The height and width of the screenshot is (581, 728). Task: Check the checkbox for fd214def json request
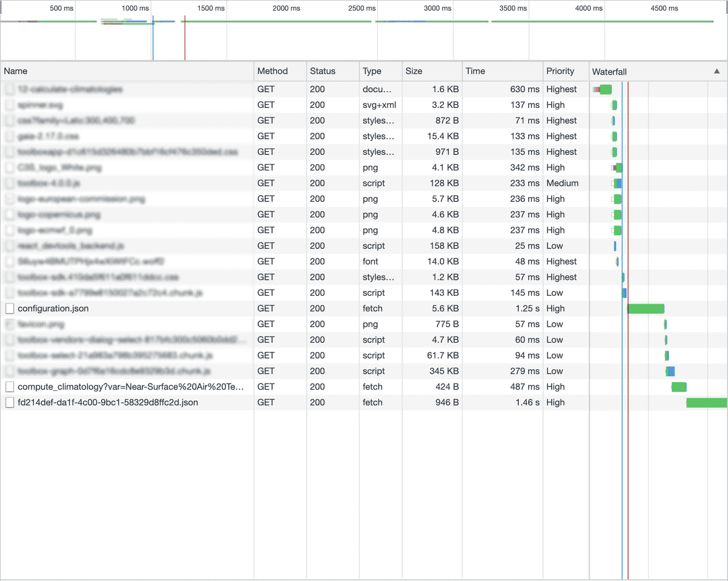[9, 402]
